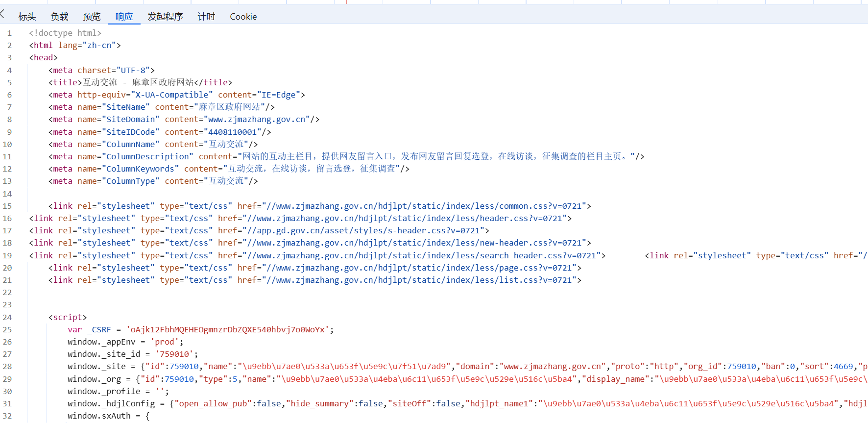This screenshot has height=423, width=868.
Task: Click line number 24 in the gutter
Action: click(7, 317)
